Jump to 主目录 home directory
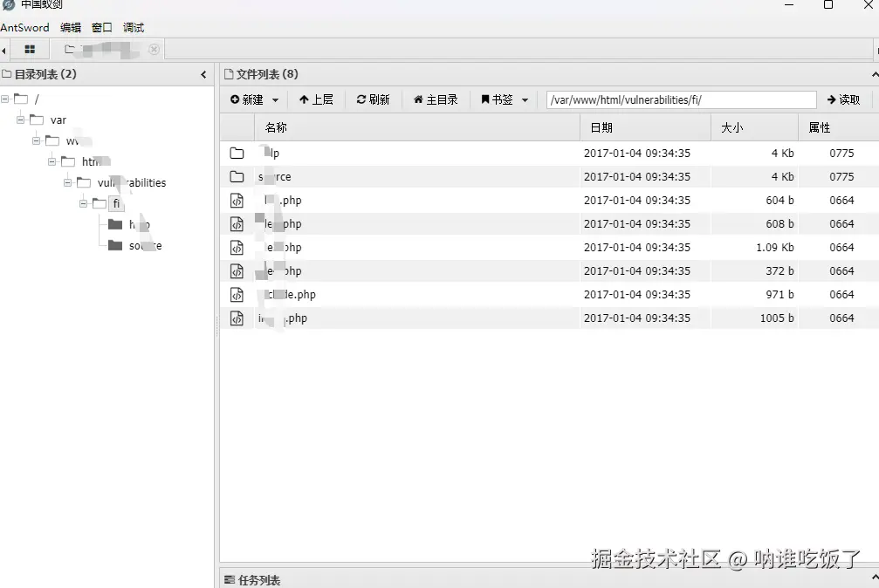 [436, 99]
